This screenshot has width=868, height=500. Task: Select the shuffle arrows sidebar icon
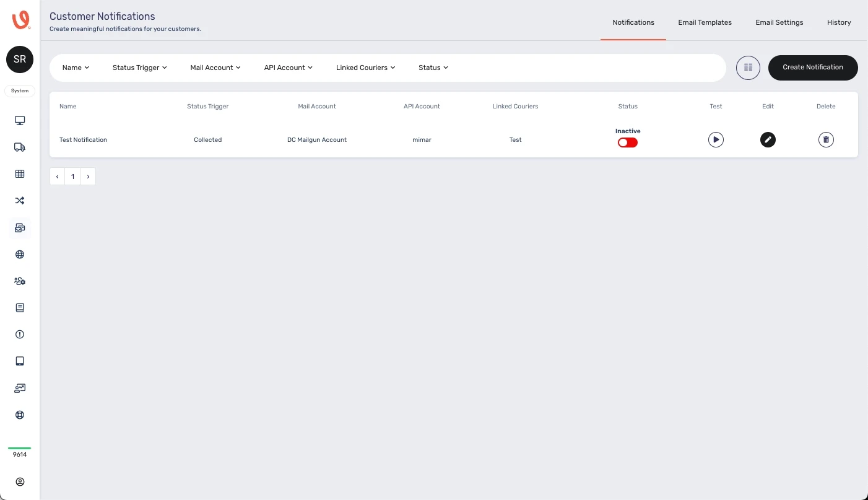(20, 200)
